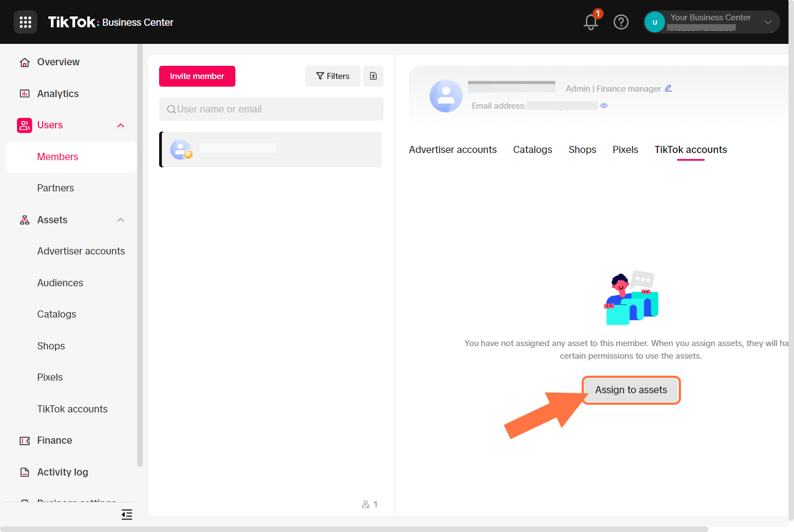The image size is (794, 532).
Task: Open the Your Business Center dropdown
Action: (x=767, y=22)
